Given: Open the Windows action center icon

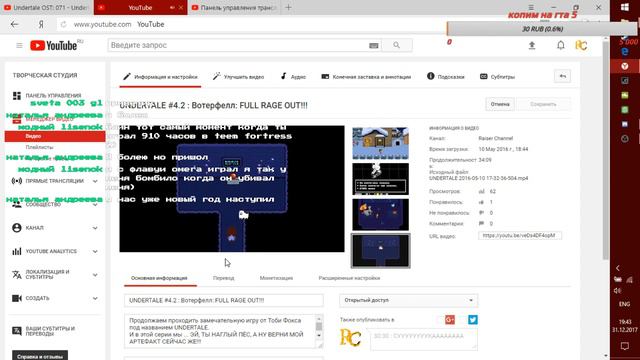Looking at the screenshot, I should pyautogui.click(x=625, y=346).
